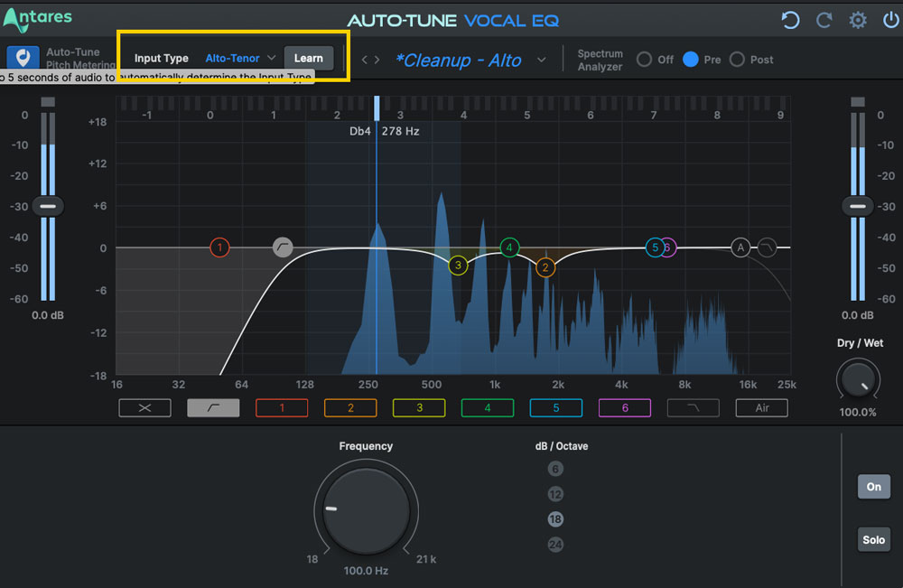Toggle Auto-Tune Pitch Metering icon
Screen dimensions: 903x588
click(23, 58)
